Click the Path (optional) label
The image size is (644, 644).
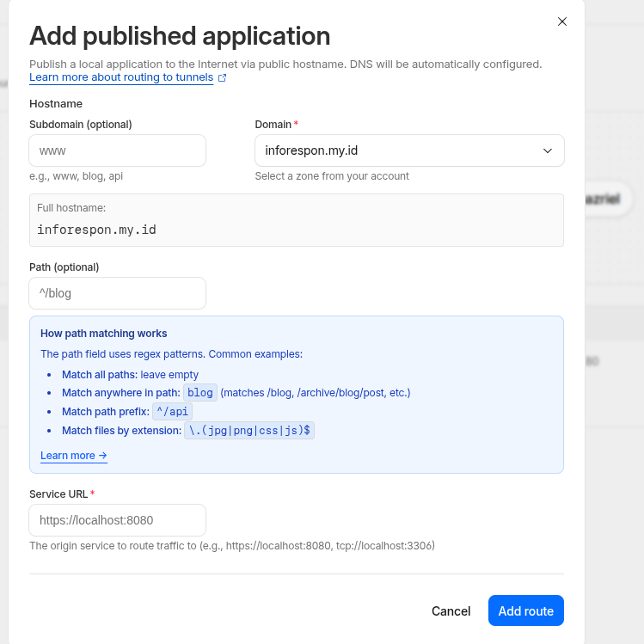coord(64,267)
